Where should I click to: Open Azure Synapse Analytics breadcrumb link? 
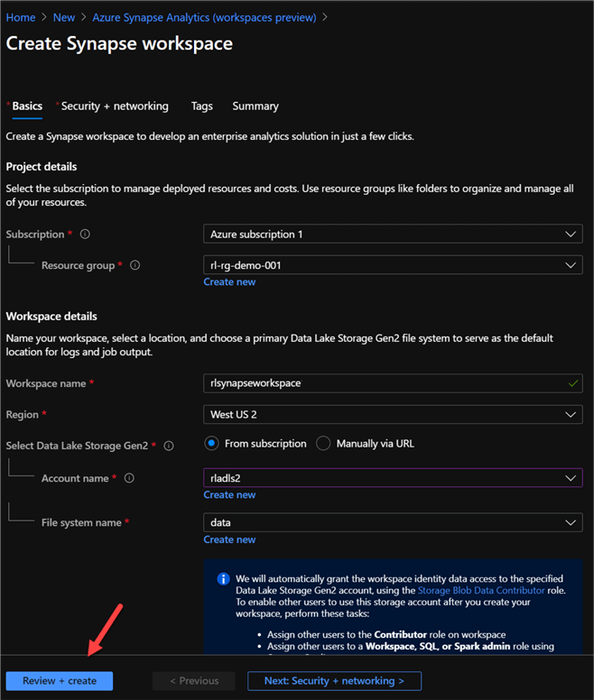(x=204, y=17)
